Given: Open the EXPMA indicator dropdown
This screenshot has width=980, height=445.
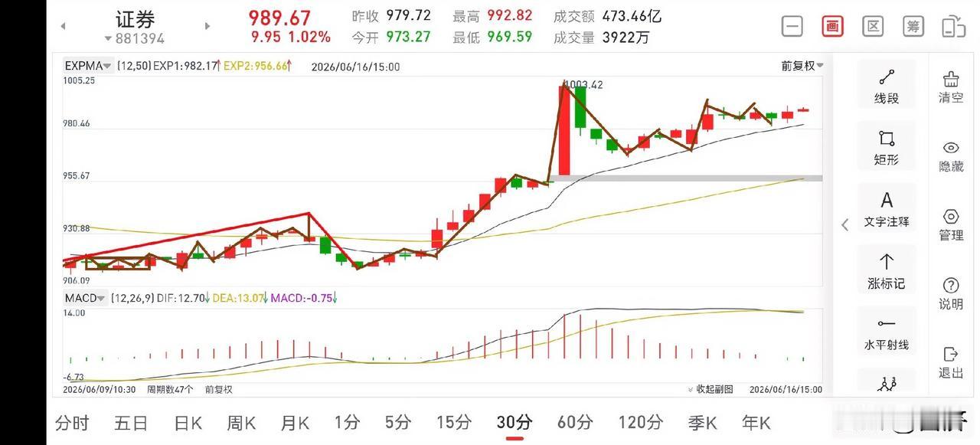Looking at the screenshot, I should [x=89, y=66].
